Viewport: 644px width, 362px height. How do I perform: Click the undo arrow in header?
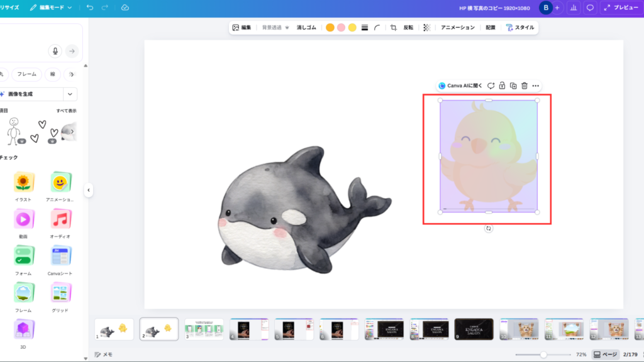pos(90,8)
